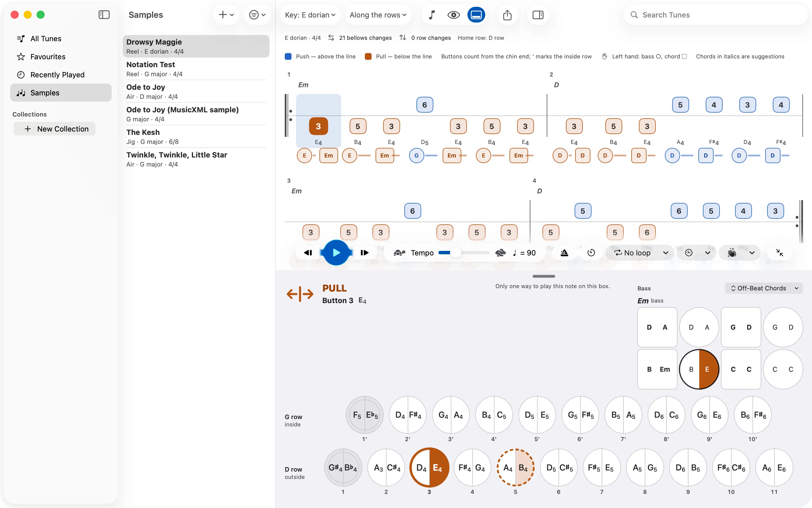Open Recently Played list
812x508 pixels.
pyautogui.click(x=61, y=75)
